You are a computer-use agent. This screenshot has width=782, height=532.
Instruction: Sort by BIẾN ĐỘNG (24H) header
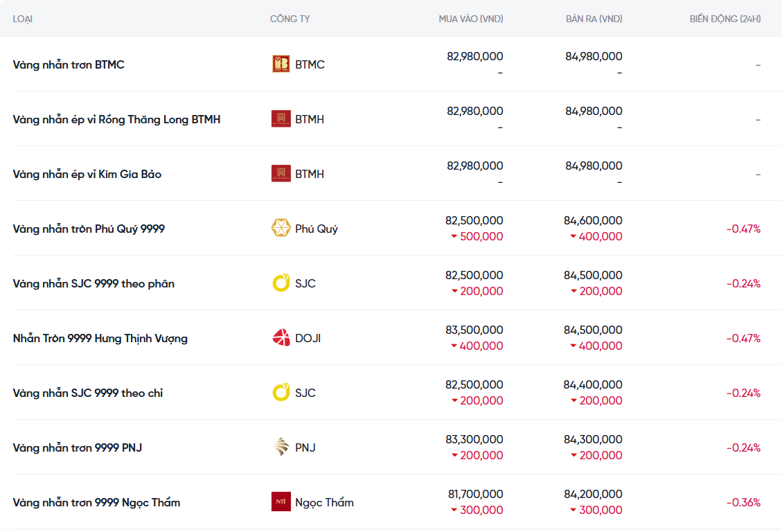pyautogui.click(x=725, y=19)
